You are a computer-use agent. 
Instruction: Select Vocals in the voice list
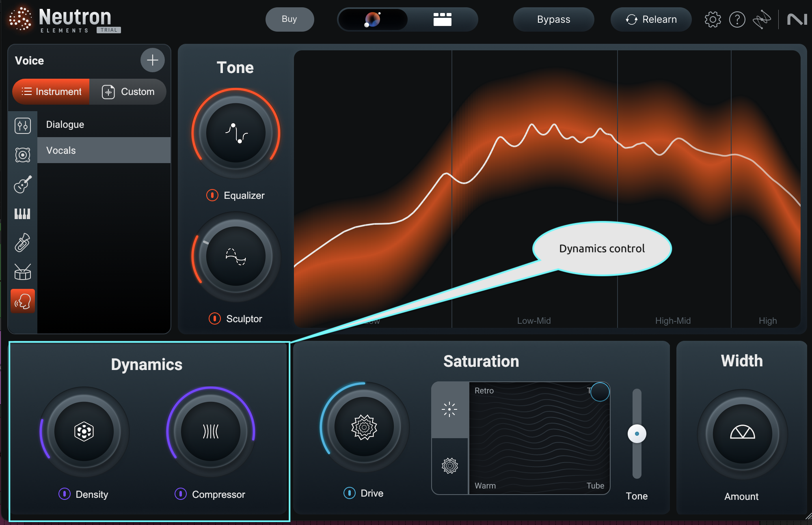click(104, 151)
